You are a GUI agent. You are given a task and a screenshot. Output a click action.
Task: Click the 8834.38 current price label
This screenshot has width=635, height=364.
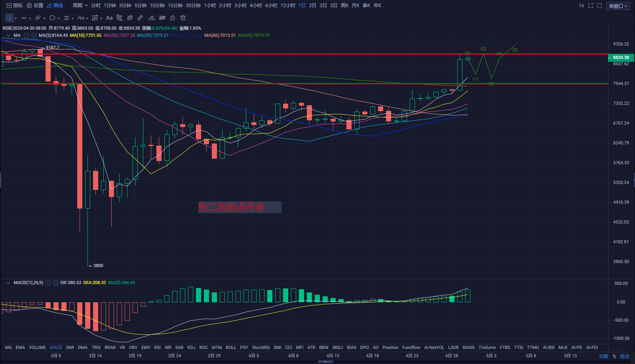coord(621,57)
